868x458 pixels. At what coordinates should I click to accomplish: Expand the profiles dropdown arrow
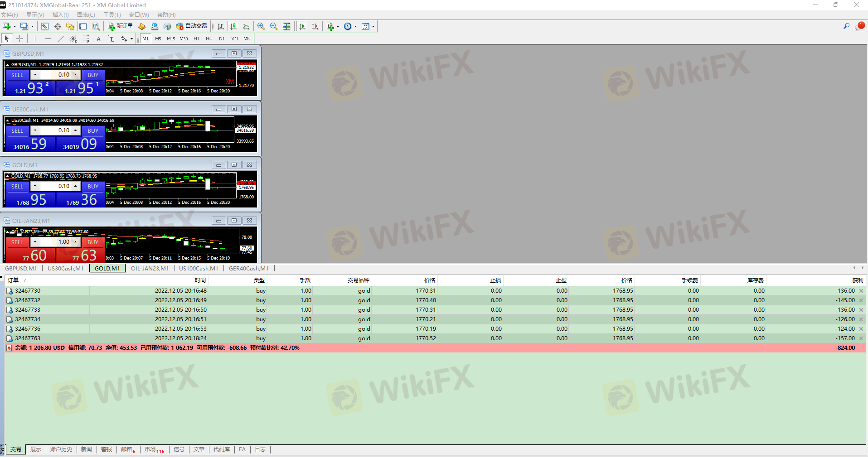(x=32, y=26)
